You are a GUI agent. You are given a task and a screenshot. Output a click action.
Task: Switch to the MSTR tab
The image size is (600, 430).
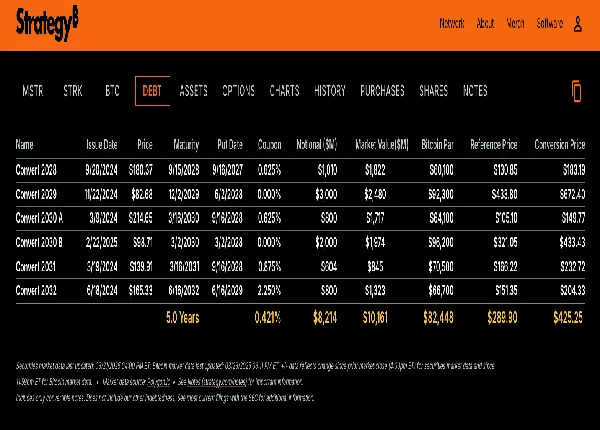[33, 91]
